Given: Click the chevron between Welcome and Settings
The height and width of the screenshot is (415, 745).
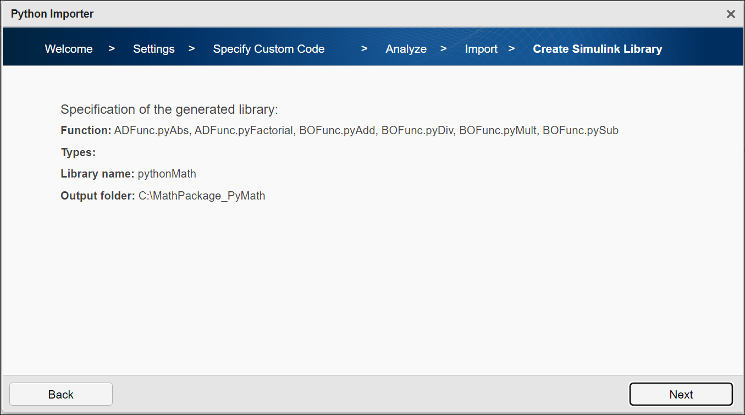Looking at the screenshot, I should [x=112, y=49].
